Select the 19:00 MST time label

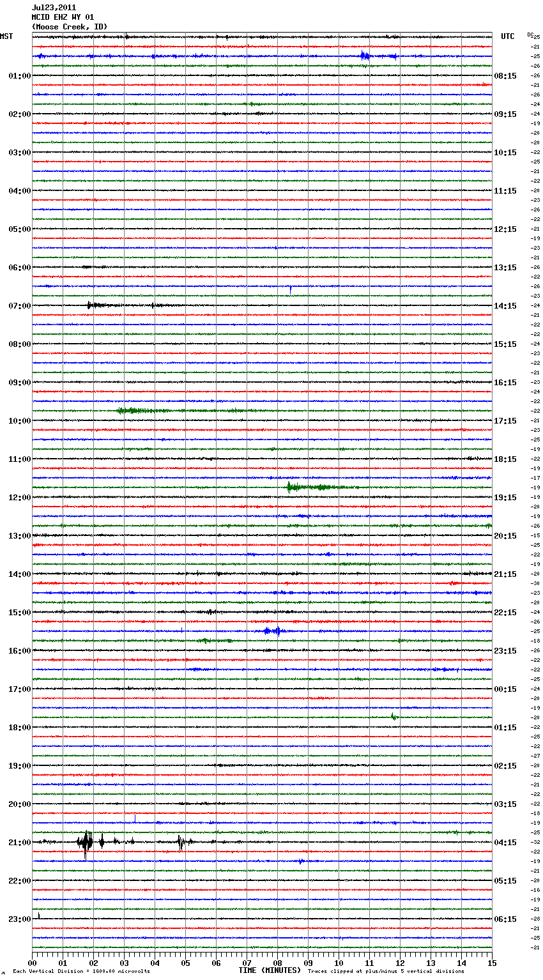pos(19,766)
